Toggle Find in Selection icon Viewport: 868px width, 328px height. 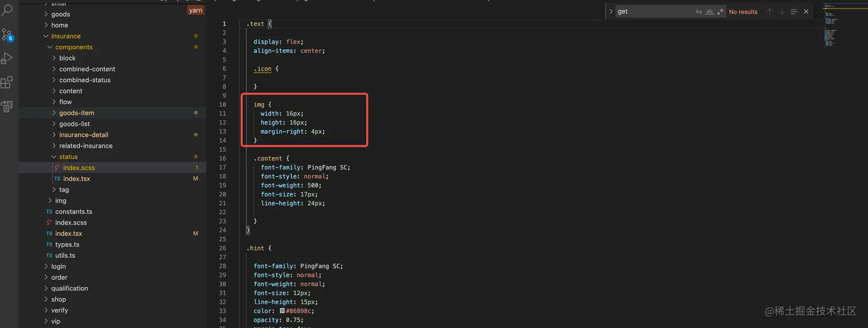tap(794, 11)
